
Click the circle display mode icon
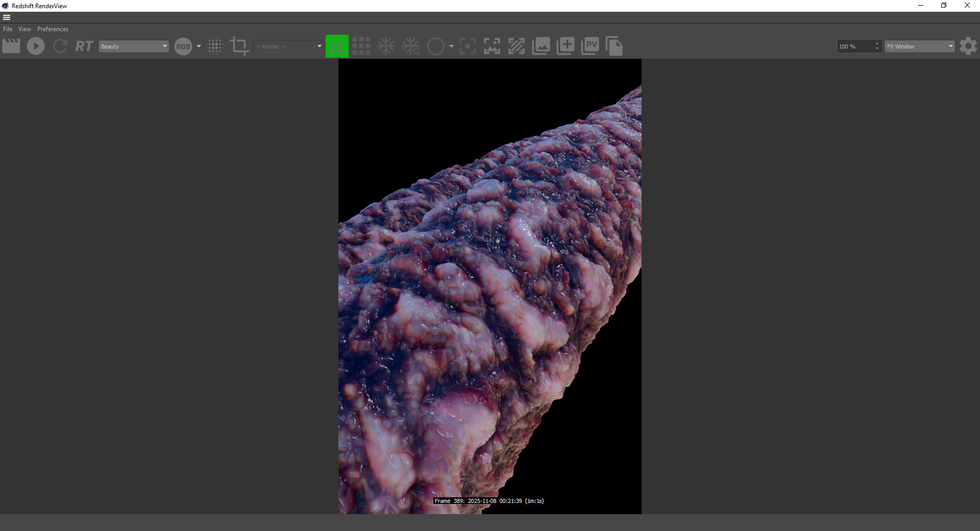pyautogui.click(x=435, y=46)
